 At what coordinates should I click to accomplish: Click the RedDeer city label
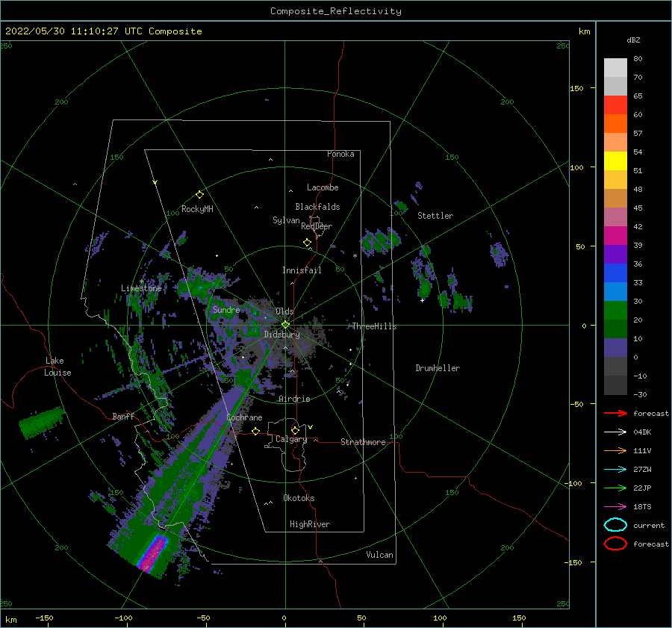(317, 226)
